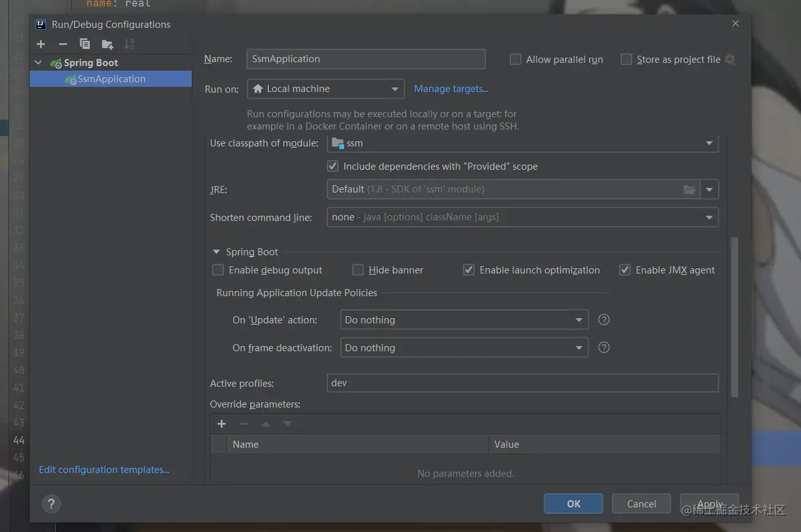
Task: Uncheck Include dependencies with Provided scope
Action: point(333,167)
